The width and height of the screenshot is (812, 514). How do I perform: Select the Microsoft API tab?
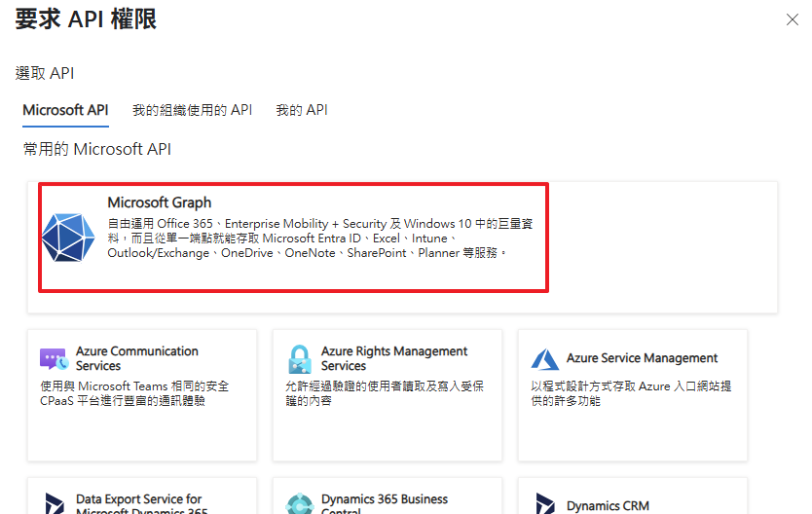(65, 110)
